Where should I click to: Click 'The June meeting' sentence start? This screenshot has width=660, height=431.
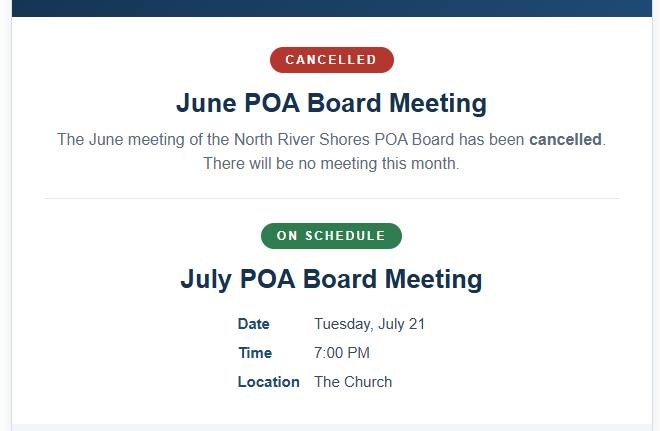point(121,140)
